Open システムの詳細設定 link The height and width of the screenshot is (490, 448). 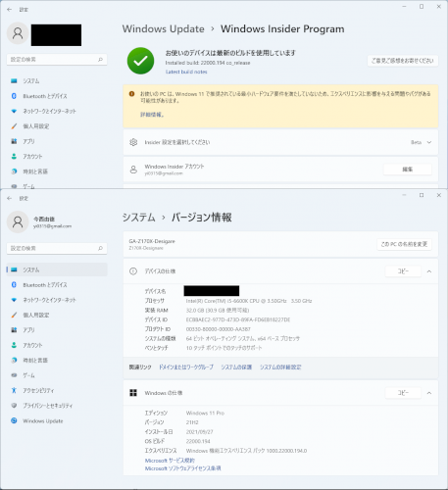280,367
